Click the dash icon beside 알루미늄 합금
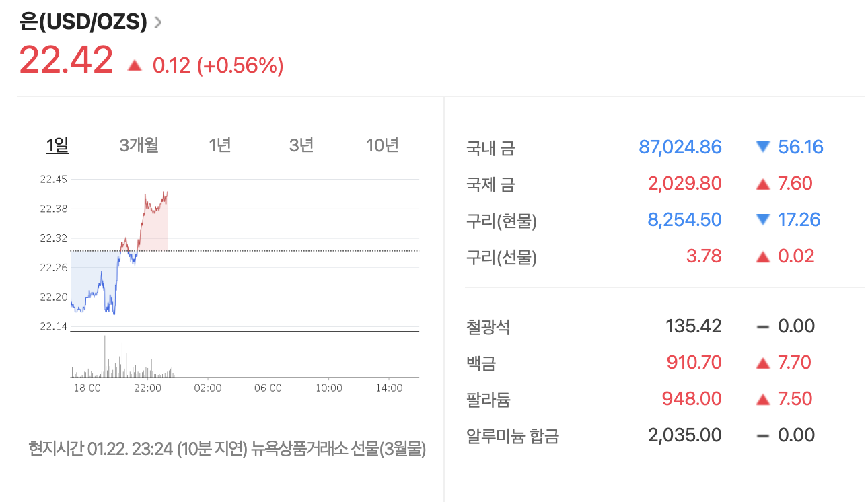 [763, 435]
